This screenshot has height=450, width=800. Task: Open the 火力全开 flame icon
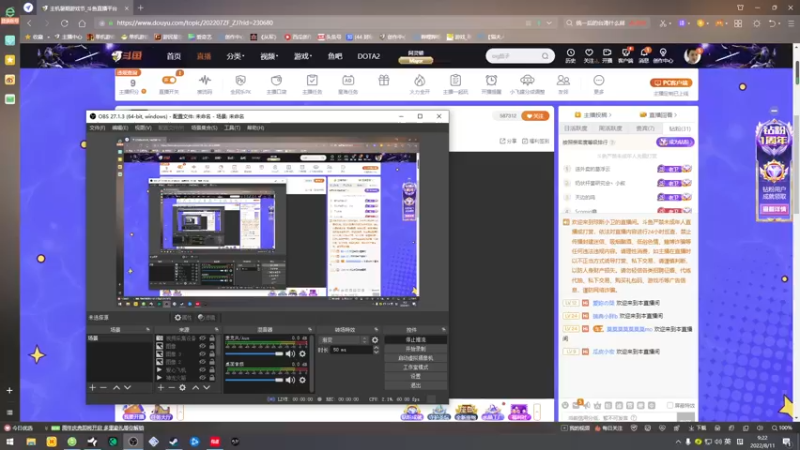point(419,80)
